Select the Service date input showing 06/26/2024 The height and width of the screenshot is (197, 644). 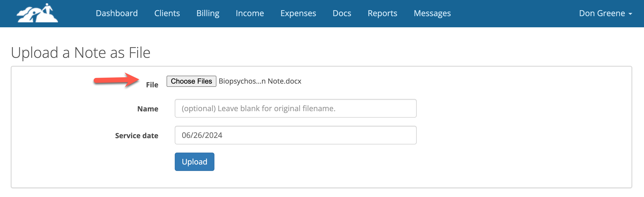click(x=295, y=135)
